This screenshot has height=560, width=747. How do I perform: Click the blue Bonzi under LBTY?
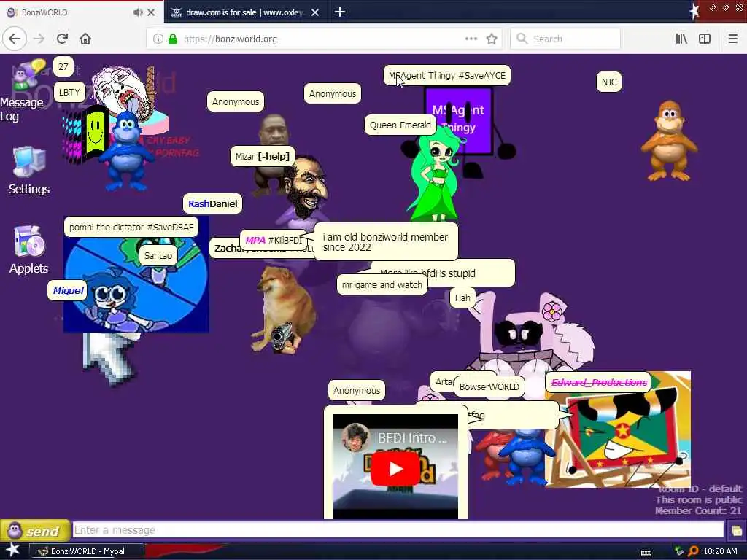tap(126, 150)
